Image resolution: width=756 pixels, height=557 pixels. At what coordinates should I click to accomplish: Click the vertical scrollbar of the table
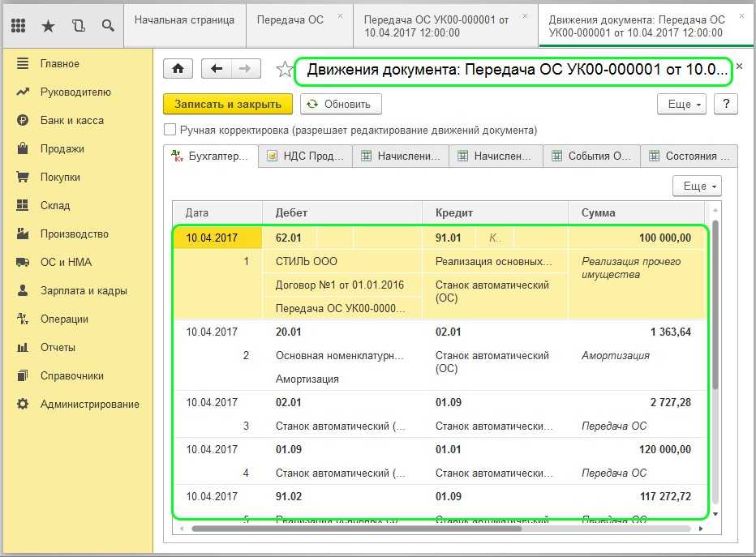[x=715, y=305]
